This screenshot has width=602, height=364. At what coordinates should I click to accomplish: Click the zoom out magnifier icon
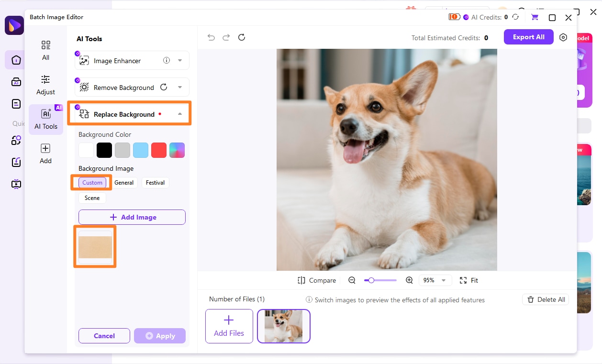(352, 280)
